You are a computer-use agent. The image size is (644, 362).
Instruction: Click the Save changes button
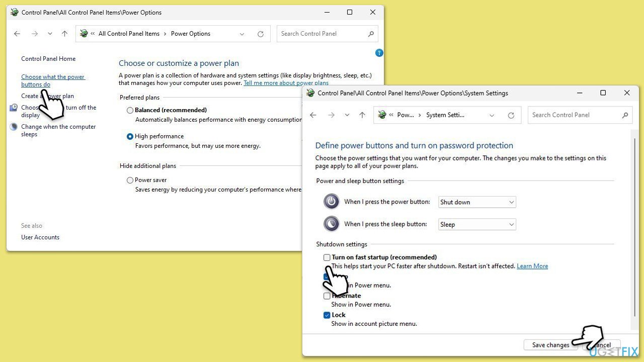pos(550,345)
